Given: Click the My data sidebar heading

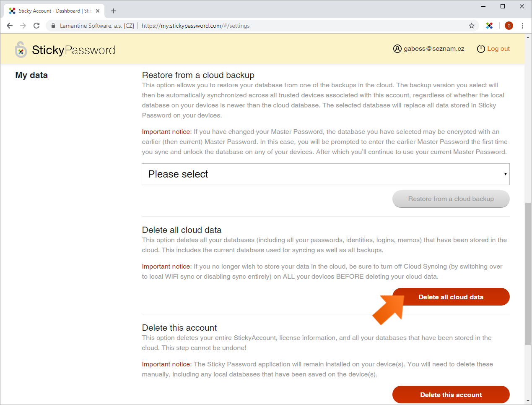Looking at the screenshot, I should (x=31, y=75).
